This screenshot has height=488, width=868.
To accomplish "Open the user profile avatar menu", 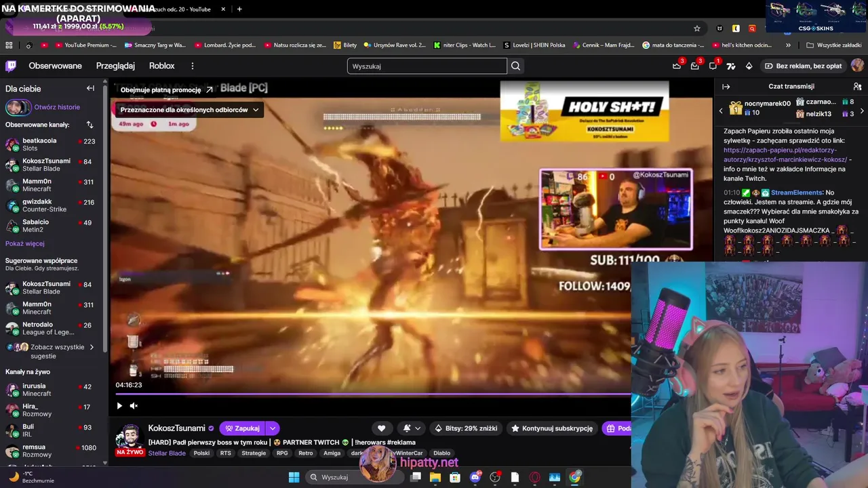I will coord(857,66).
